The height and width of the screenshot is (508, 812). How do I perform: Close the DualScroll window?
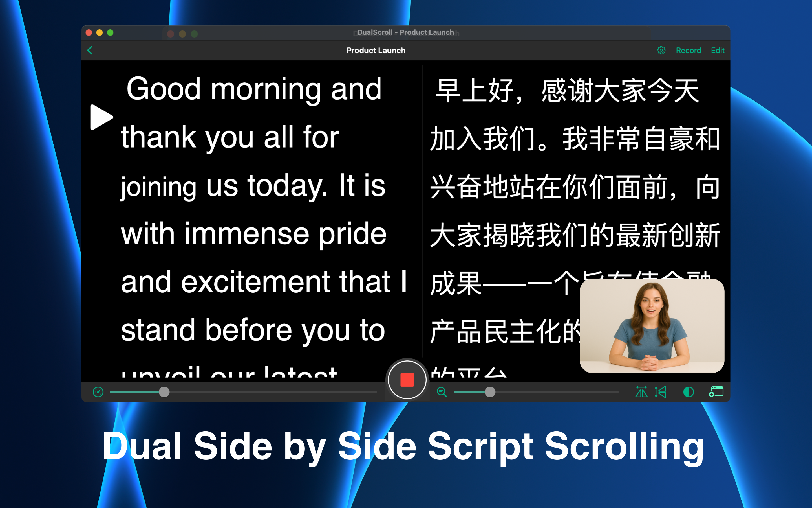click(89, 32)
